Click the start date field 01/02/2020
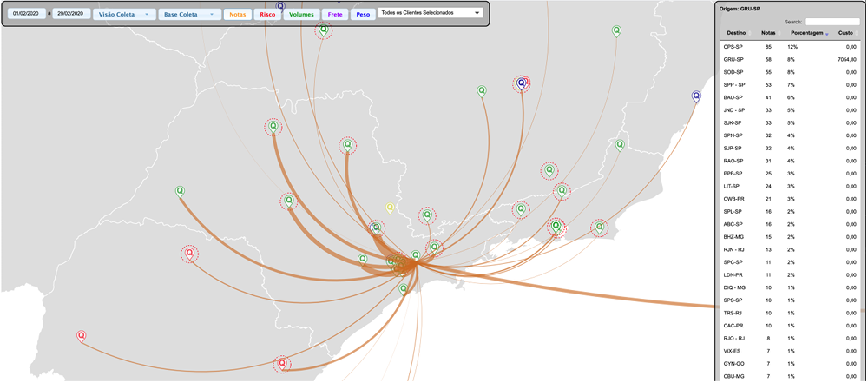Screen dimensions: 868x383 point(26,14)
